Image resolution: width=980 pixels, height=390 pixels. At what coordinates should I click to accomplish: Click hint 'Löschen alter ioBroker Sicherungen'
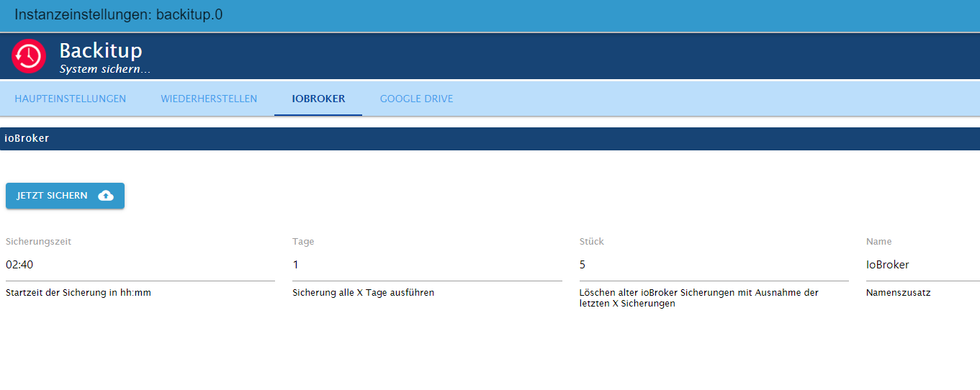point(699,298)
